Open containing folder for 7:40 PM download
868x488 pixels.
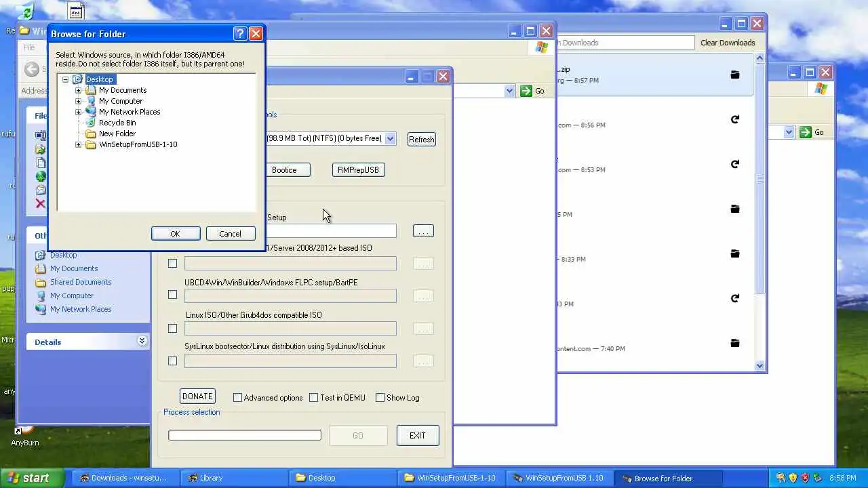click(734, 343)
